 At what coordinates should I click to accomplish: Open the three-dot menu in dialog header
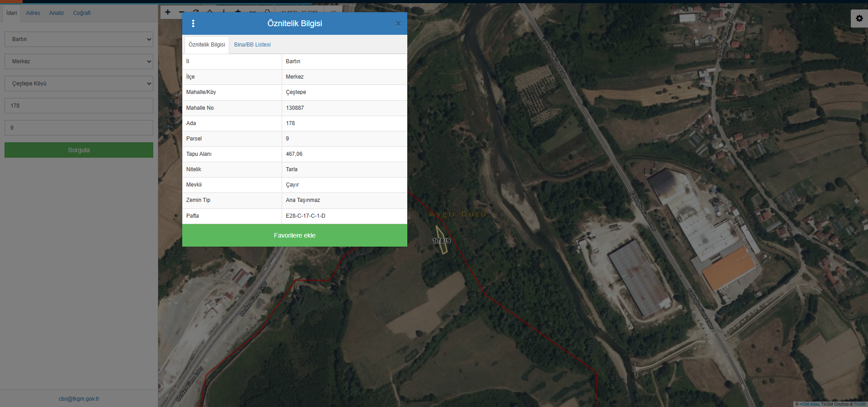193,23
